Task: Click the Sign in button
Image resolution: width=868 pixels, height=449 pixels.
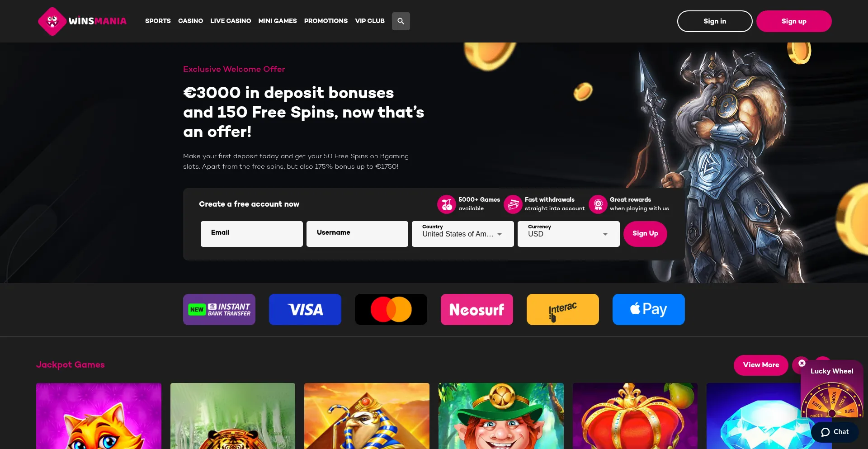Action: tap(715, 21)
